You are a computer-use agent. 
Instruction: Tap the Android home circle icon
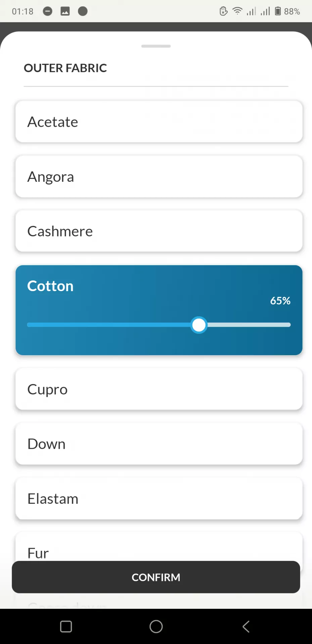156,627
